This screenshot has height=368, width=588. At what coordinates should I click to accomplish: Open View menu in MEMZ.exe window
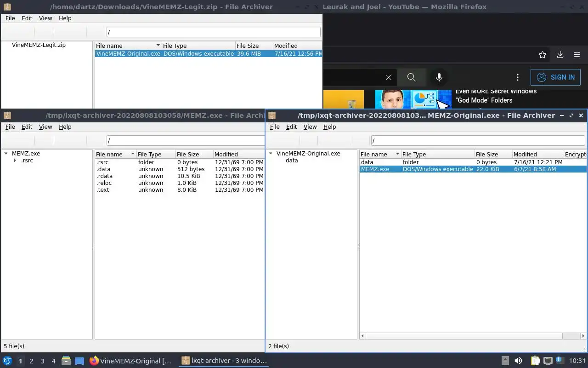[x=45, y=127]
